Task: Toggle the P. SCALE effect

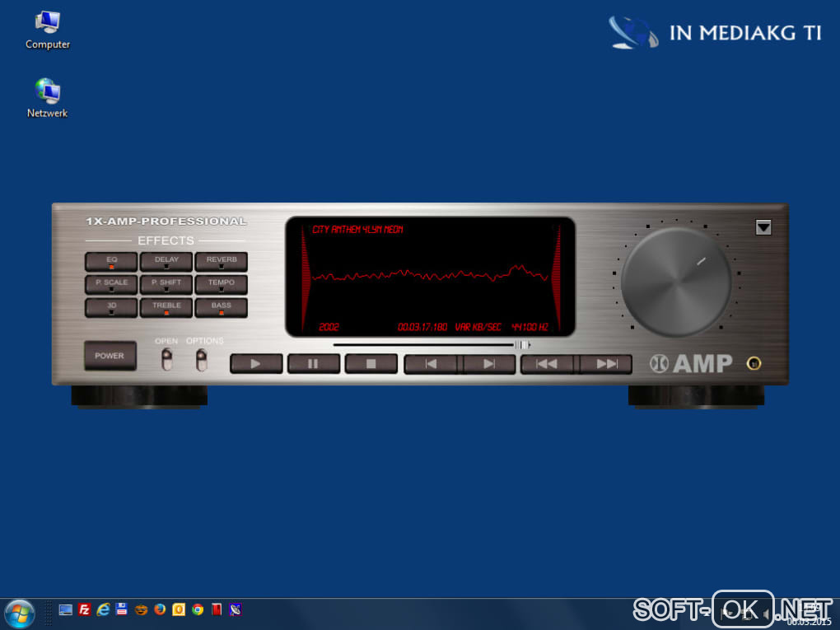Action: click(111, 285)
